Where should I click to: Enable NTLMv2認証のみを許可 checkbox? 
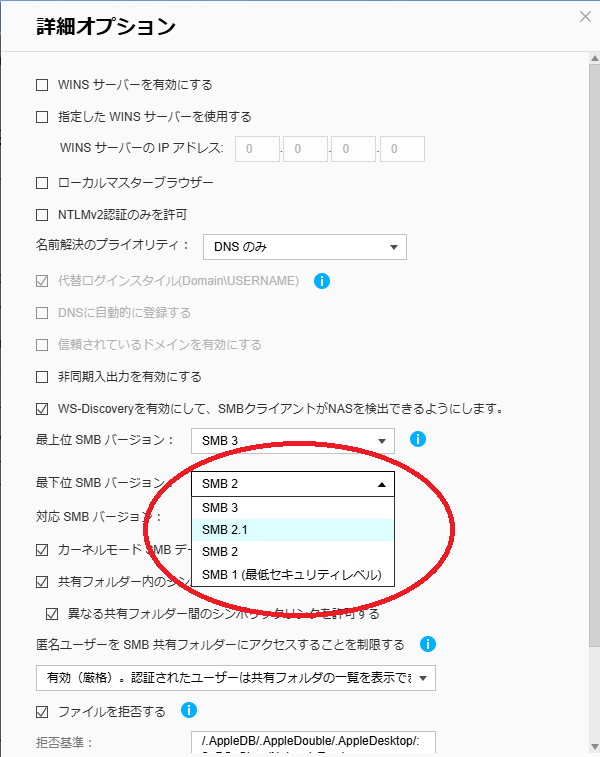pos(42,215)
